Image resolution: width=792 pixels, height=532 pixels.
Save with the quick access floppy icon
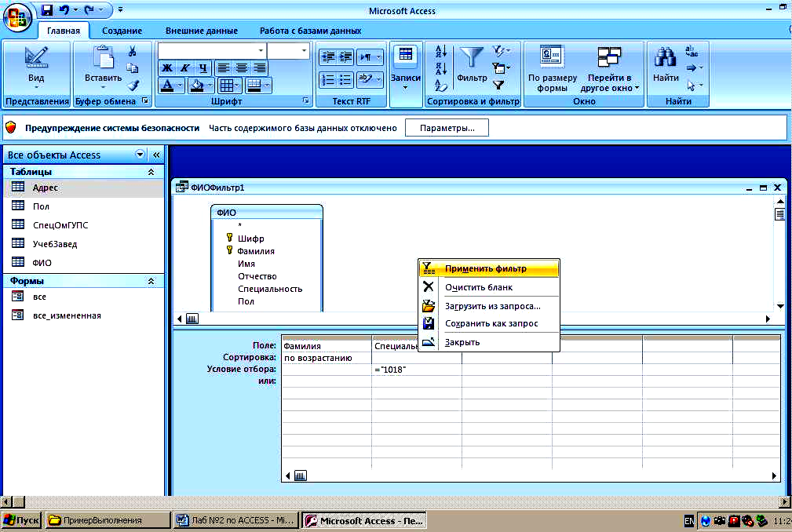46,9
